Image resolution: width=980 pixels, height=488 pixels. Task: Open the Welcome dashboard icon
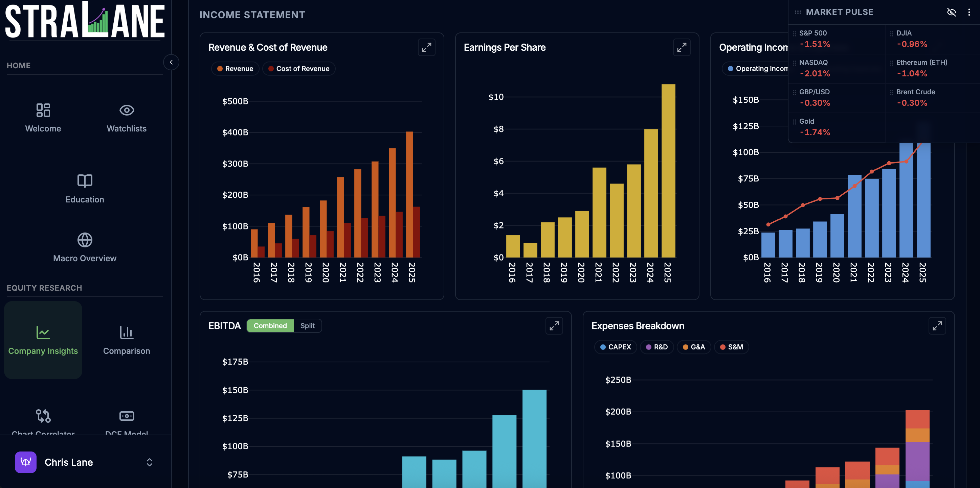pyautogui.click(x=43, y=110)
